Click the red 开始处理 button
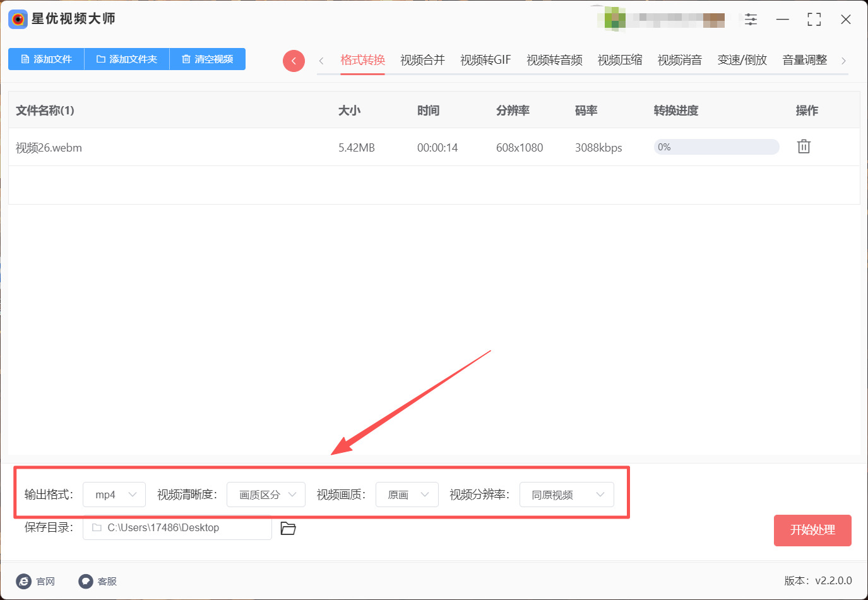This screenshot has width=868, height=600. pyautogui.click(x=812, y=531)
